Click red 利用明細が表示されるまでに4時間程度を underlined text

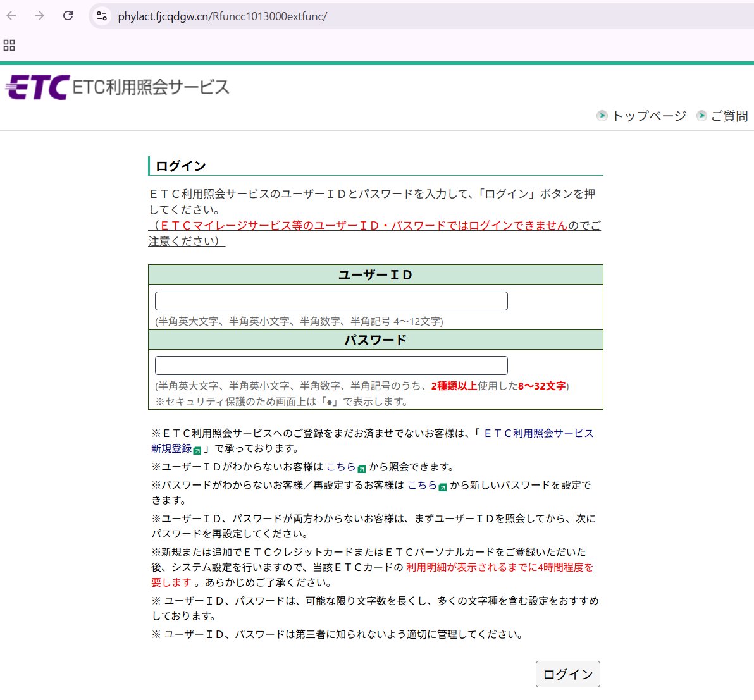click(x=500, y=567)
